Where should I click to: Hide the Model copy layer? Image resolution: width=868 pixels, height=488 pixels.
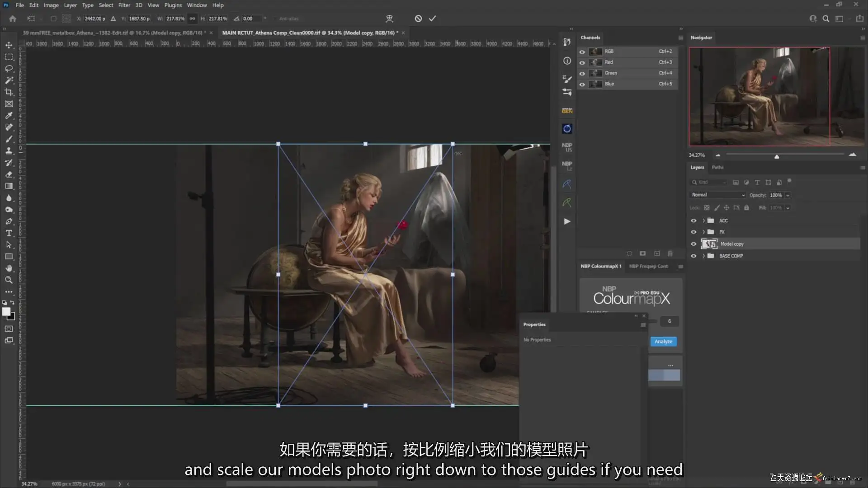coord(693,244)
